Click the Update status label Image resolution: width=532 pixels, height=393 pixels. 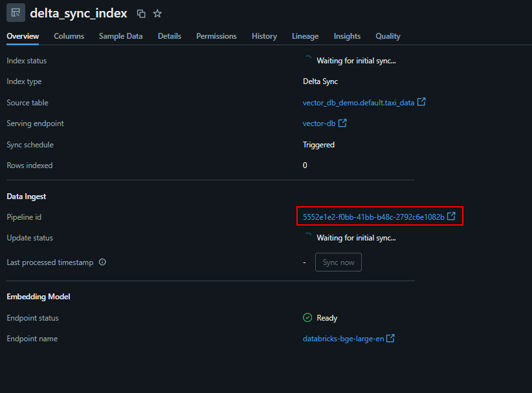coord(30,238)
